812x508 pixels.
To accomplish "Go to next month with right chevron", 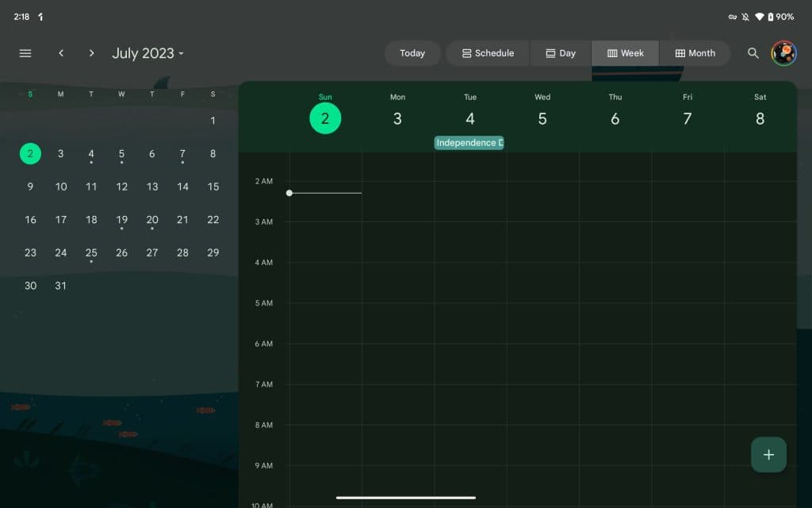I will [91, 53].
